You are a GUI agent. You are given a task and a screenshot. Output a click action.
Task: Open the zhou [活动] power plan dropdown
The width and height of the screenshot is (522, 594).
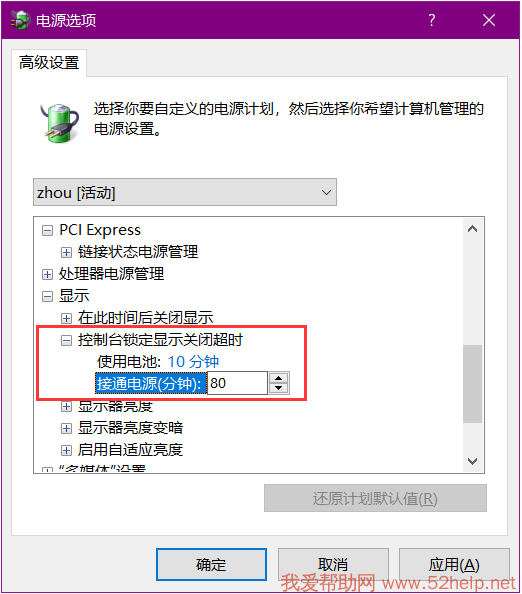(x=185, y=192)
